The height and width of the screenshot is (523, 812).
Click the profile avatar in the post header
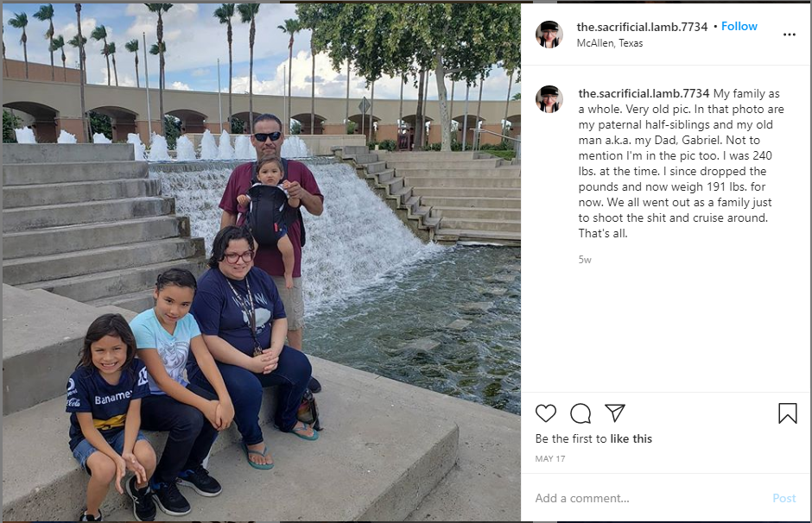[x=549, y=35]
